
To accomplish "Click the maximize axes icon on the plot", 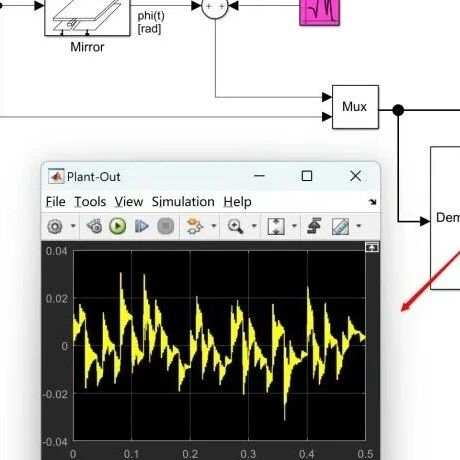I will [x=372, y=247].
